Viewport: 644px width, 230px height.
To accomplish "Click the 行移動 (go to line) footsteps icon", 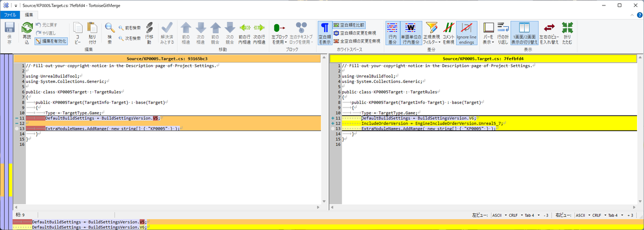I will click(150, 31).
